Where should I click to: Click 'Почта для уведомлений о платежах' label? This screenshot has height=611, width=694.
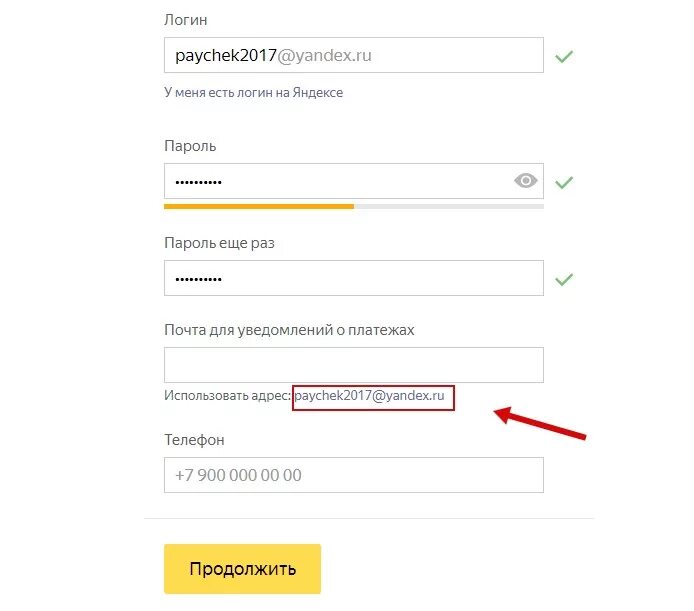coord(289,330)
